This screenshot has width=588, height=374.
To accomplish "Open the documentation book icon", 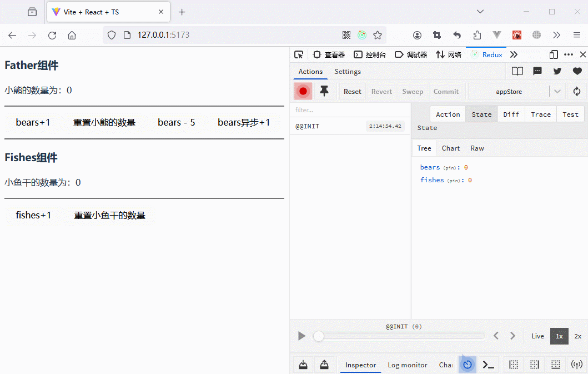I will [x=517, y=71].
